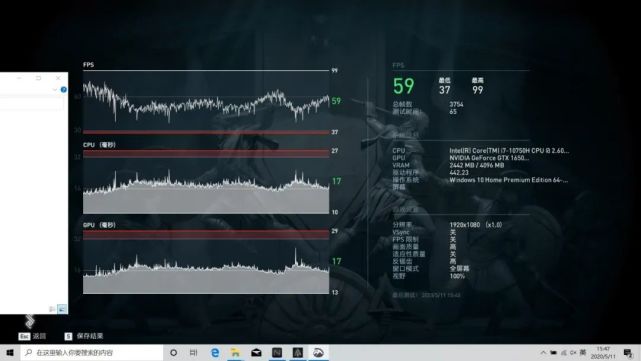The image size is (641, 361).
Task: Click the blue help question mark icon
Action: (63, 90)
